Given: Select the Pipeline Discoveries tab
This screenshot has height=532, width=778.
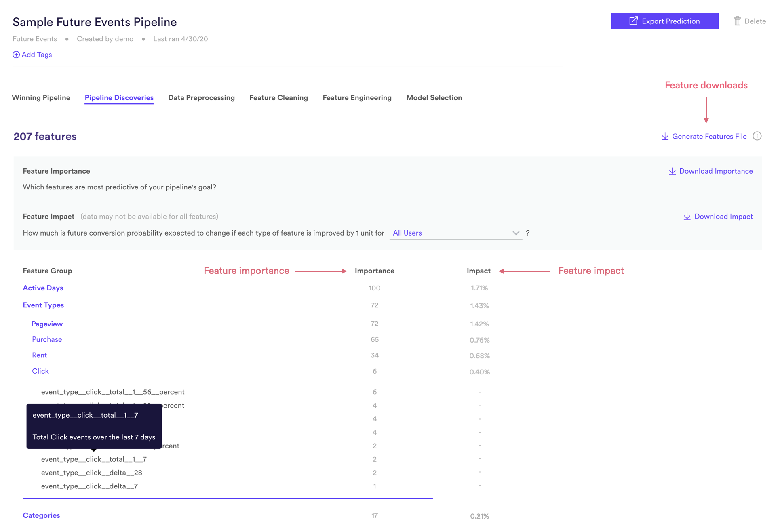Looking at the screenshot, I should coord(119,97).
